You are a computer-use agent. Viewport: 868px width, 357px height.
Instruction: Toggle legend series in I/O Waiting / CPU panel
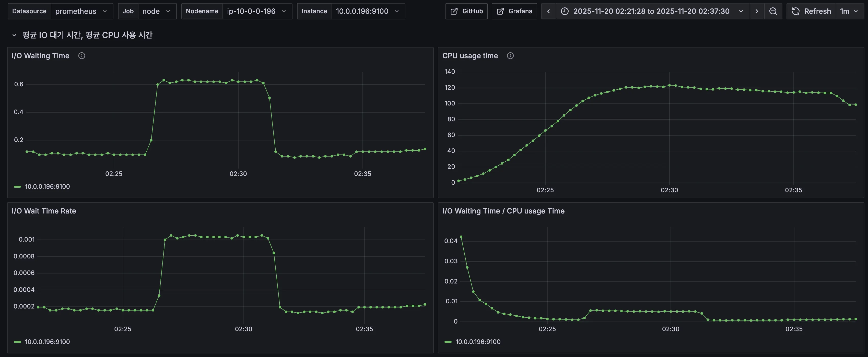[478, 342]
